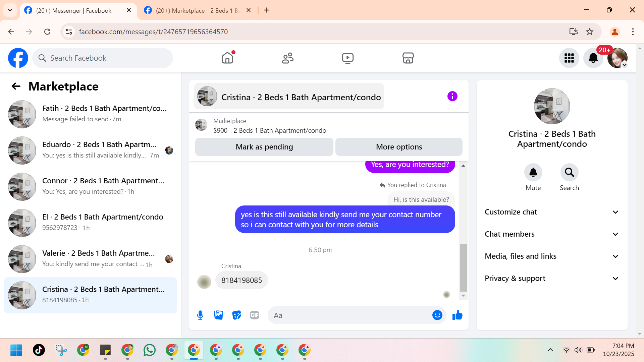Open the sticker picker icon
644x362 pixels.
(236, 315)
